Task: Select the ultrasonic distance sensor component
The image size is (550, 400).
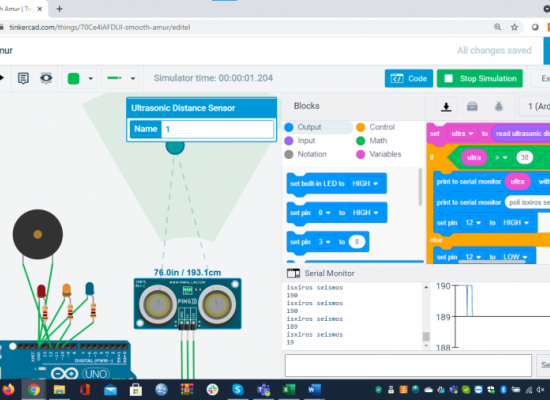Action: (187, 304)
